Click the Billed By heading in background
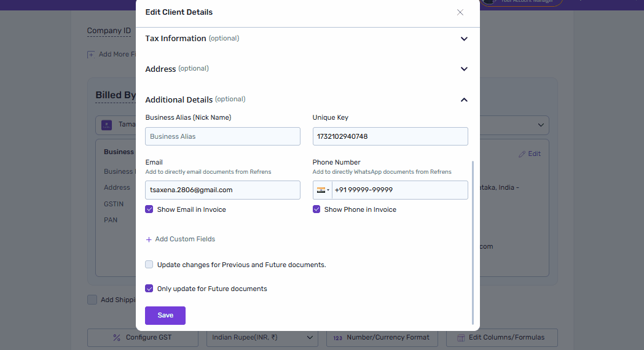The height and width of the screenshot is (350, 644). pyautogui.click(x=116, y=95)
